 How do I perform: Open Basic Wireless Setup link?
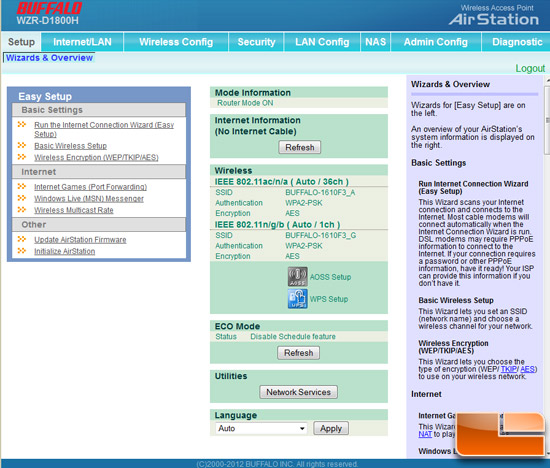[71, 146]
